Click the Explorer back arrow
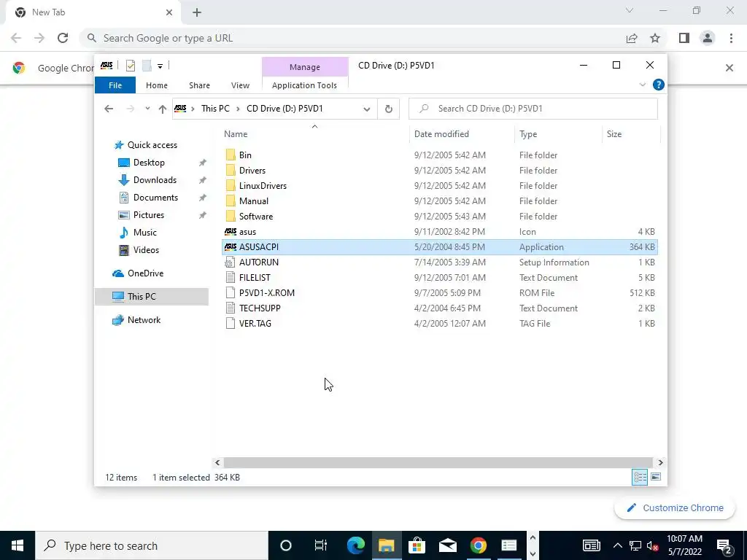 pyautogui.click(x=109, y=109)
